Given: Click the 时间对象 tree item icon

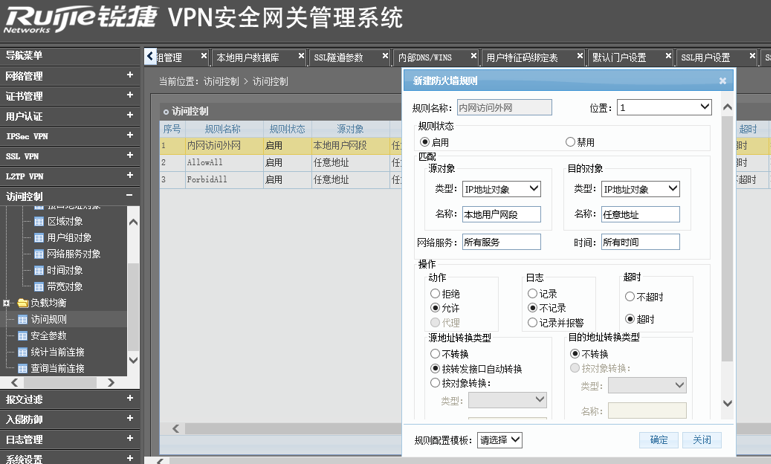Looking at the screenshot, I should click(x=40, y=270).
